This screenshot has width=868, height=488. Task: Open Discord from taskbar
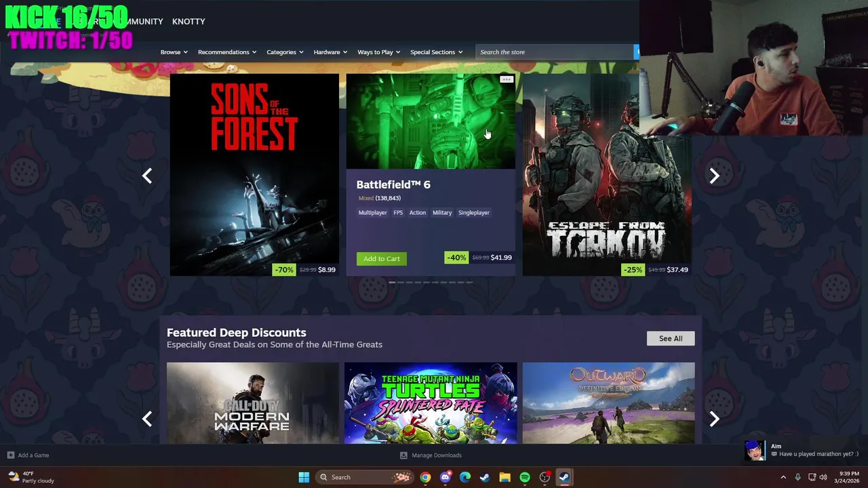pyautogui.click(x=445, y=477)
